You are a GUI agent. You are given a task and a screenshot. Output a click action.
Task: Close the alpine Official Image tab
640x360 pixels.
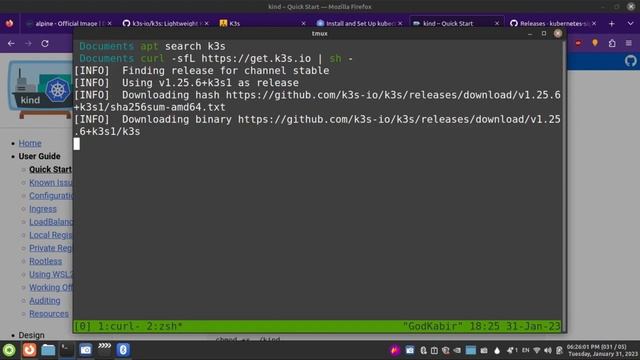point(109,24)
